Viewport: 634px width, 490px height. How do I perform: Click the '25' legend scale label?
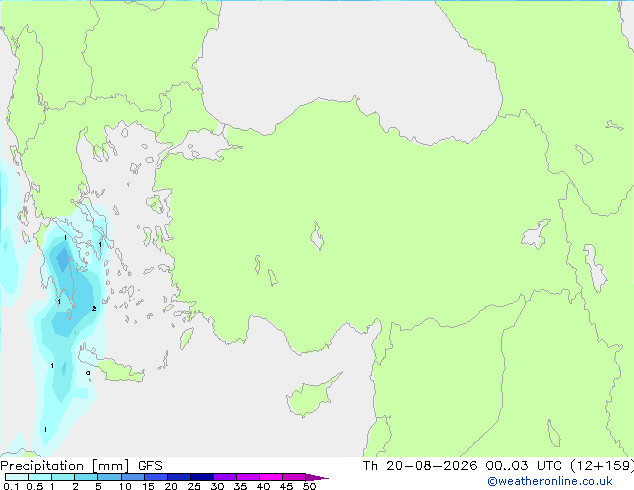pyautogui.click(x=194, y=486)
